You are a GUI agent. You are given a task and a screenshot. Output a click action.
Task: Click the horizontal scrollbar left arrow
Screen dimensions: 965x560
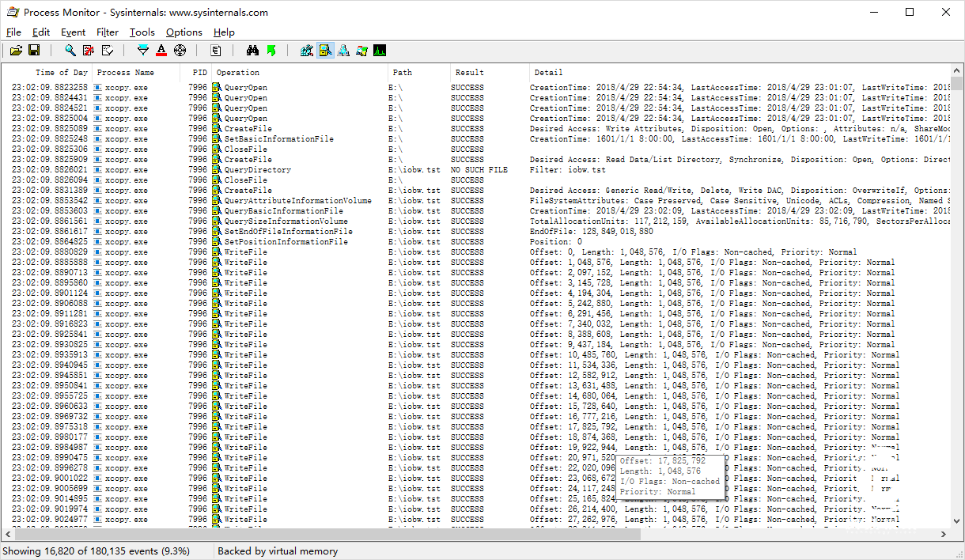(x=9, y=535)
